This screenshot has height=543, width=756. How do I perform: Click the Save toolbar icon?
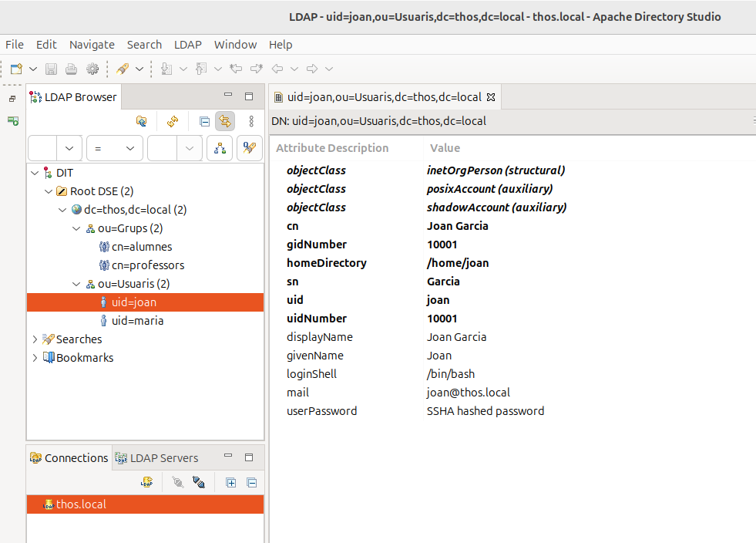51,69
